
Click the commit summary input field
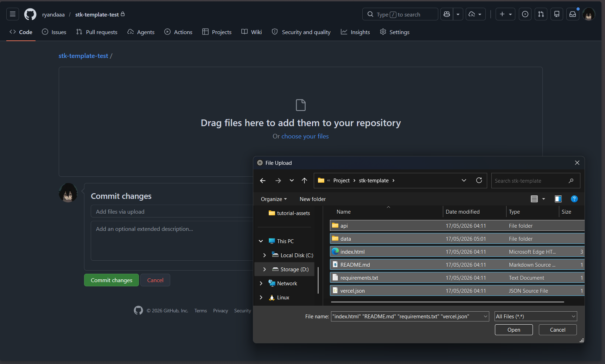pyautogui.click(x=172, y=212)
